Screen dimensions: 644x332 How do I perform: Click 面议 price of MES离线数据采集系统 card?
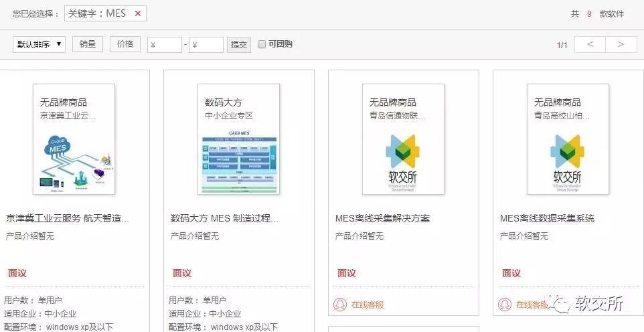[511, 273]
